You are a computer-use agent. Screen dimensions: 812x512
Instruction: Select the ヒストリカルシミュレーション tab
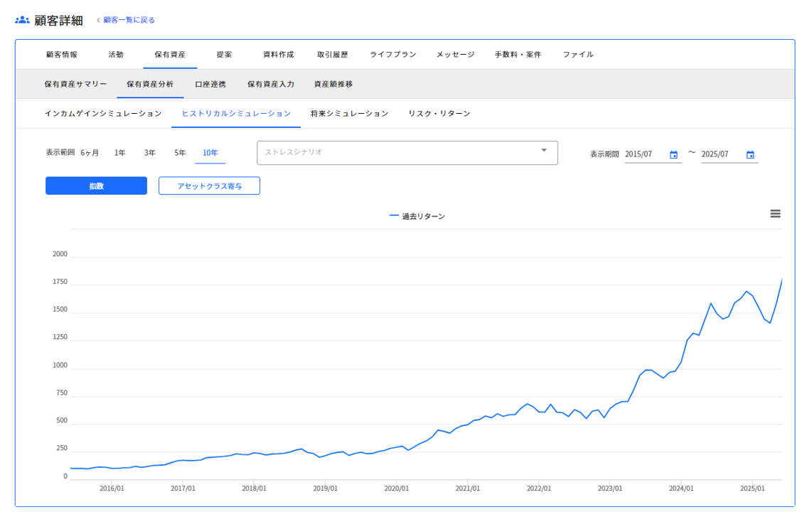[236, 113]
